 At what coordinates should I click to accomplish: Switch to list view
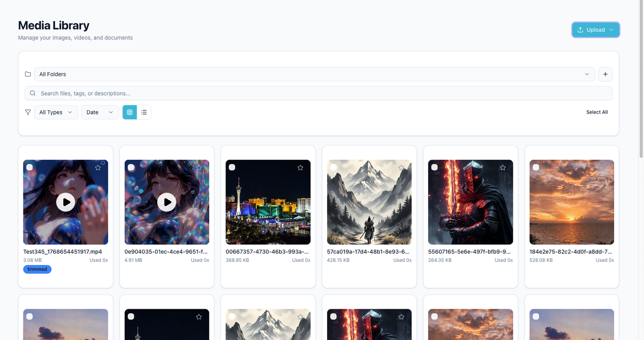tap(144, 112)
